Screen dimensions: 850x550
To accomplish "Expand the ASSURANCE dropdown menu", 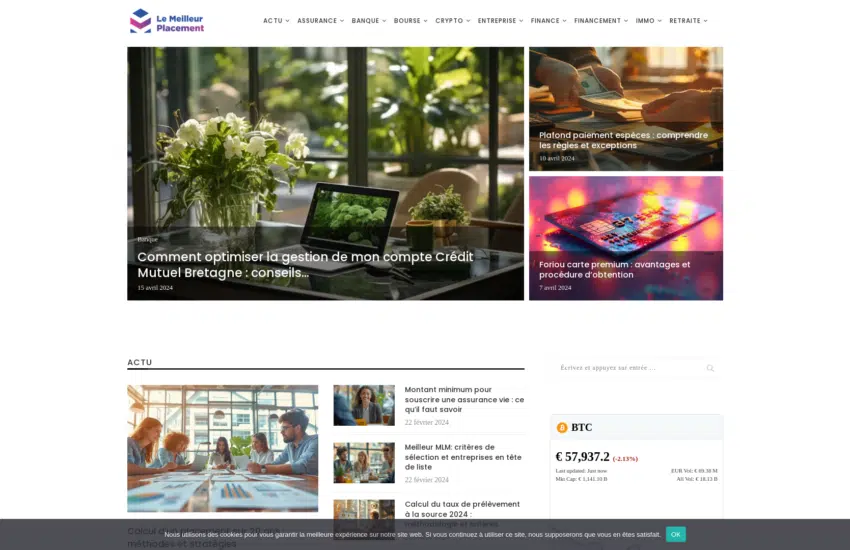I will point(320,21).
